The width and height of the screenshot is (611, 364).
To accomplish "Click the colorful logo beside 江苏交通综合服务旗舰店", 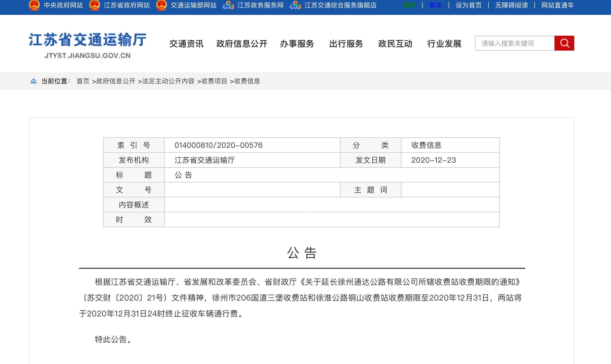I will tap(295, 5).
